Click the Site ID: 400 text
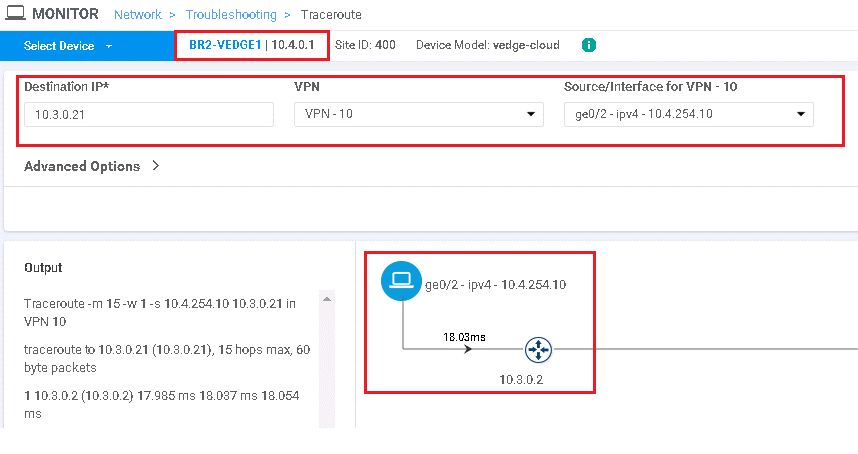The height and width of the screenshot is (454, 858). click(365, 45)
